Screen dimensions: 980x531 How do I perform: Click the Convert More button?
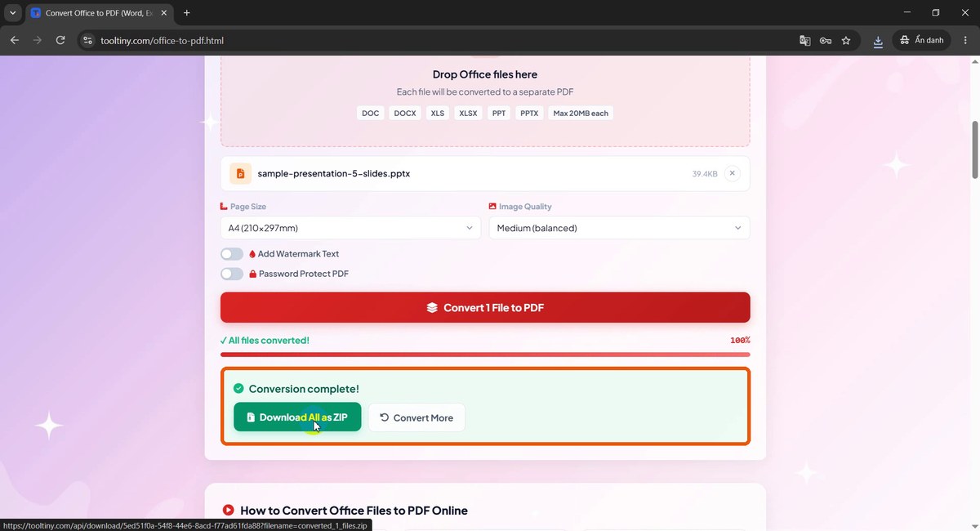pos(416,417)
